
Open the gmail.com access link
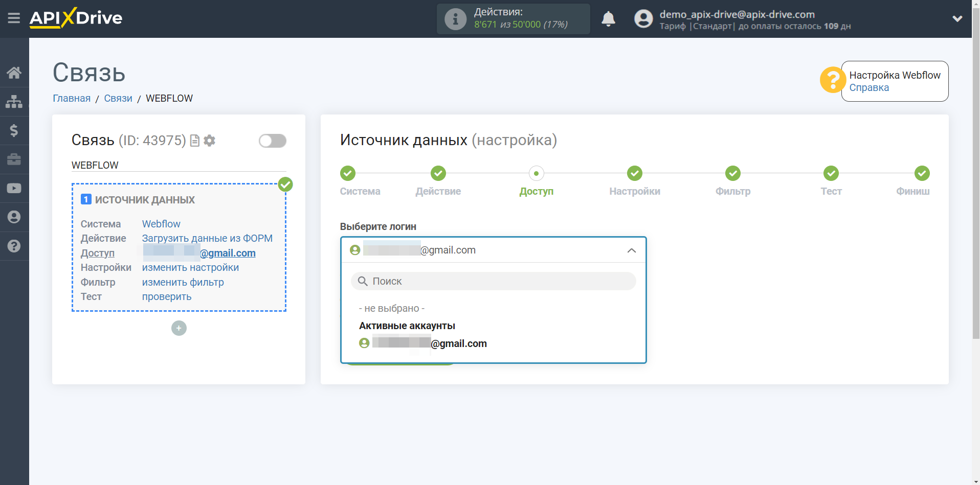[x=199, y=253]
